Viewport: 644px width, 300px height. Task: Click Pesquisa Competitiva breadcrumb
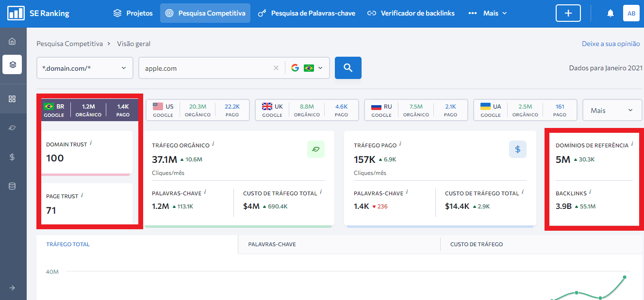pyautogui.click(x=69, y=44)
